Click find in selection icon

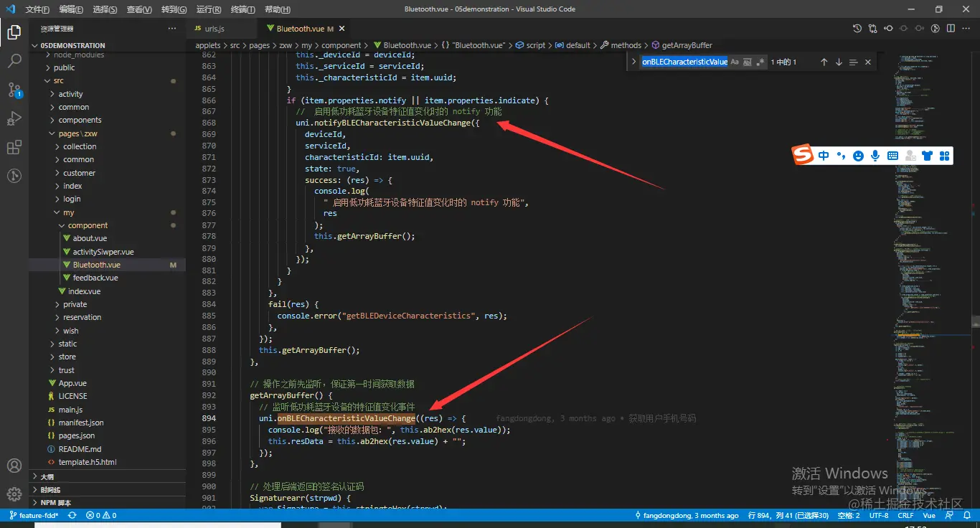[x=853, y=62]
